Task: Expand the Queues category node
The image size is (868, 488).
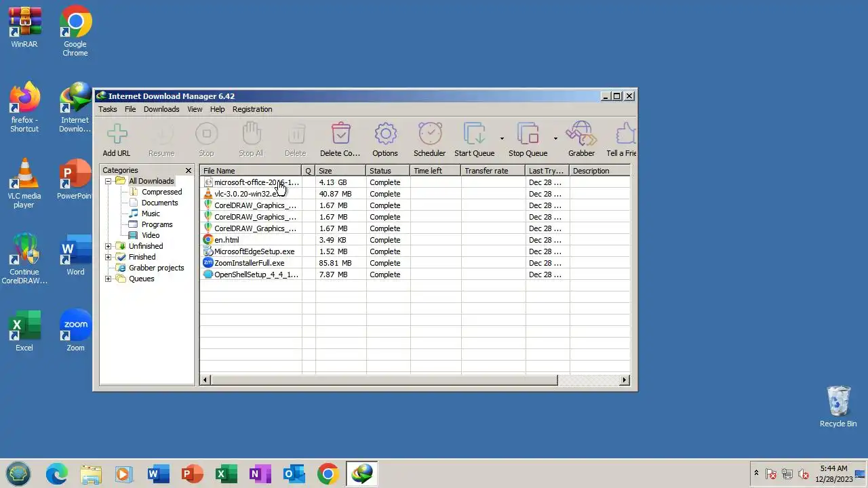Action: (108, 279)
